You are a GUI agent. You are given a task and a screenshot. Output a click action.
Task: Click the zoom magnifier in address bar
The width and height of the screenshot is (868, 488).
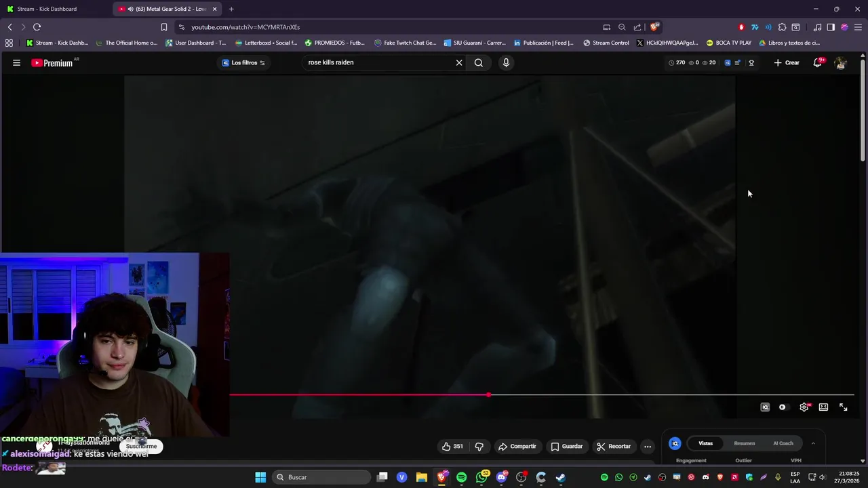click(x=622, y=27)
